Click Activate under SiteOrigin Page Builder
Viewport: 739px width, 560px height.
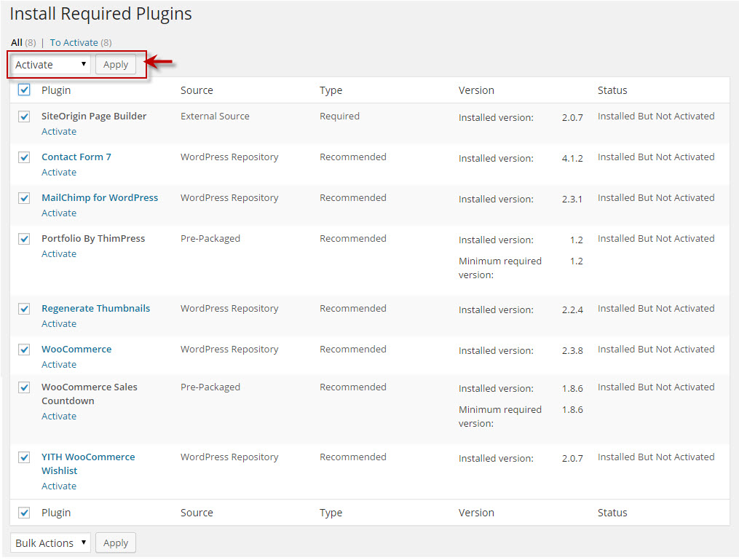[x=59, y=132]
